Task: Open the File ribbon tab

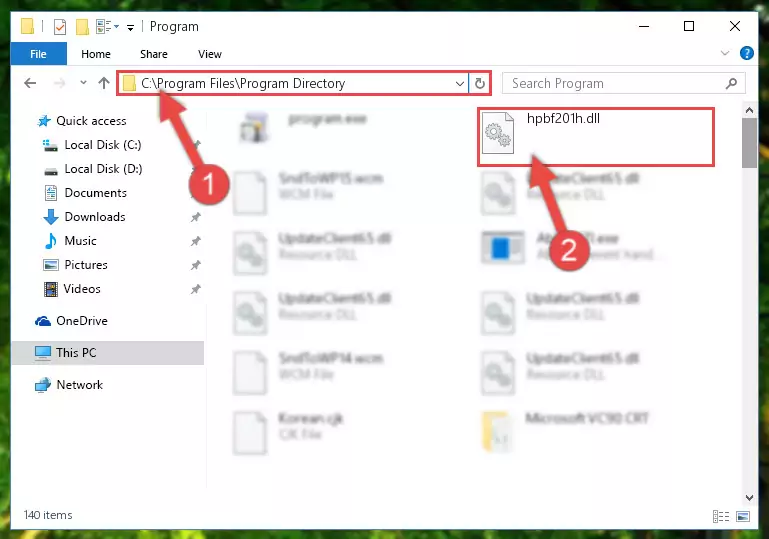Action: [x=38, y=54]
